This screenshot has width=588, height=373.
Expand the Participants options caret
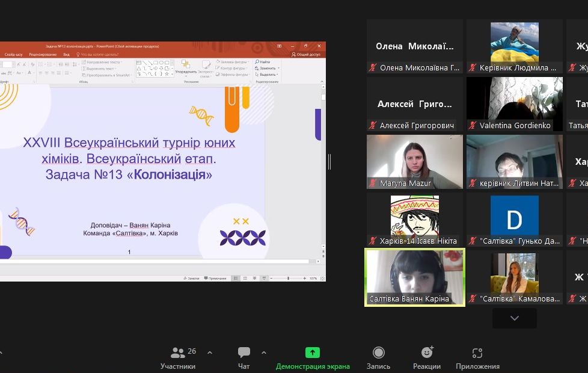(x=210, y=353)
